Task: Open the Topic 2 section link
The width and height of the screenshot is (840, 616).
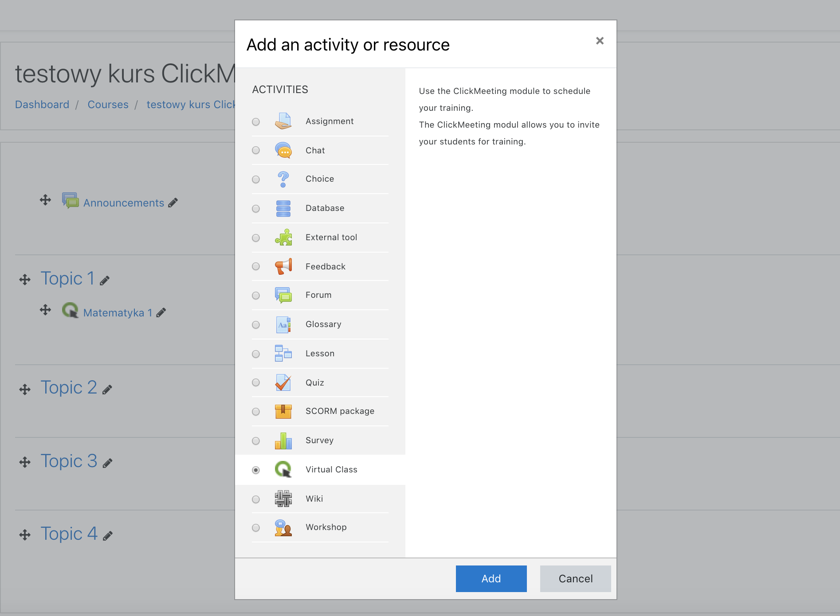Action: pos(69,388)
